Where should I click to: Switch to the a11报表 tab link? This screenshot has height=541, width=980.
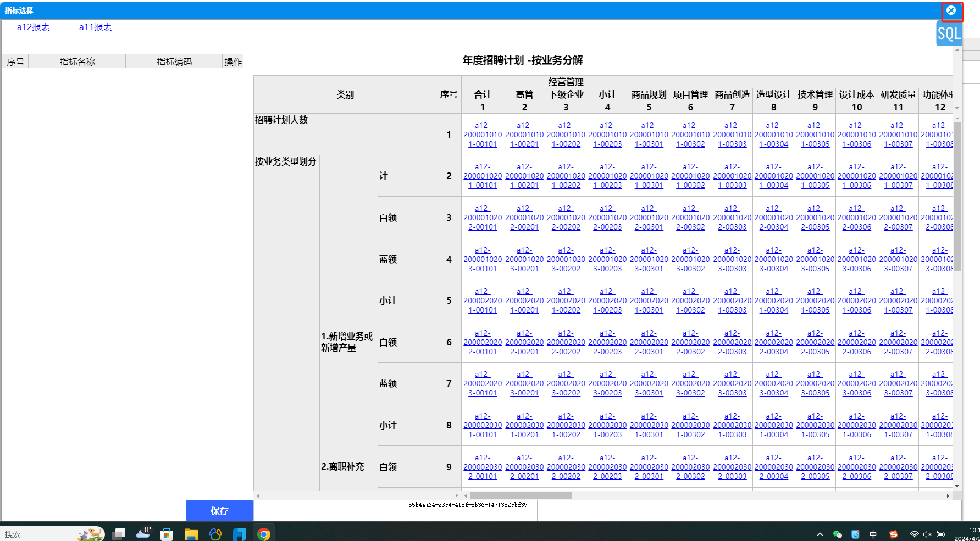(x=95, y=27)
